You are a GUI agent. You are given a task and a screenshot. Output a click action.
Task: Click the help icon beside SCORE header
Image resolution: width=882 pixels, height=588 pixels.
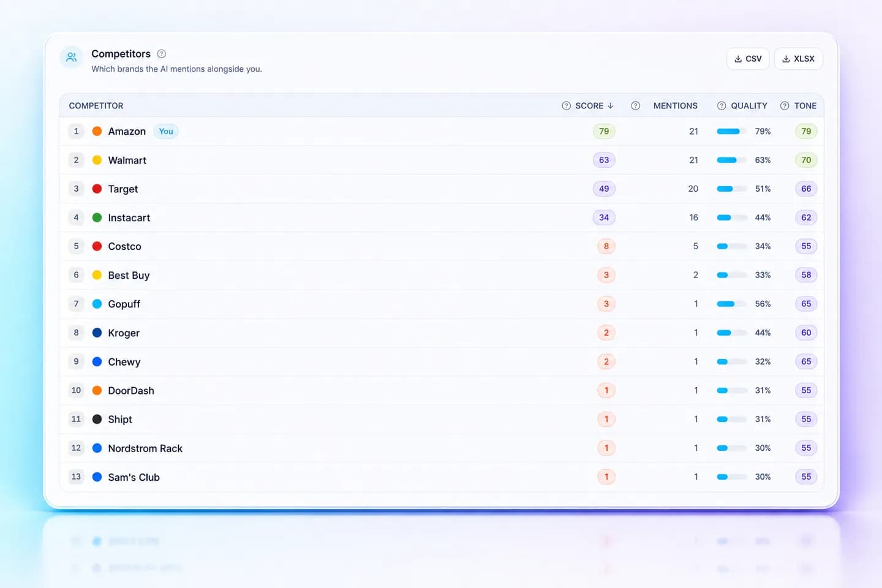pyautogui.click(x=567, y=106)
